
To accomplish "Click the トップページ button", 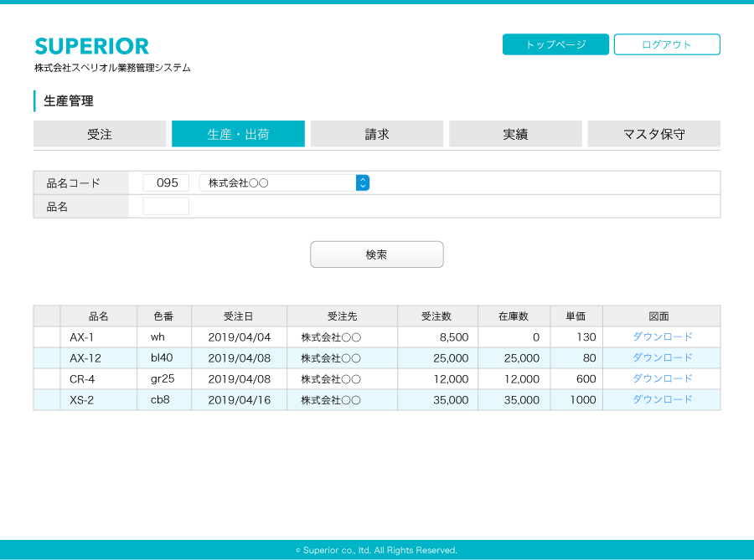I will 555,44.
